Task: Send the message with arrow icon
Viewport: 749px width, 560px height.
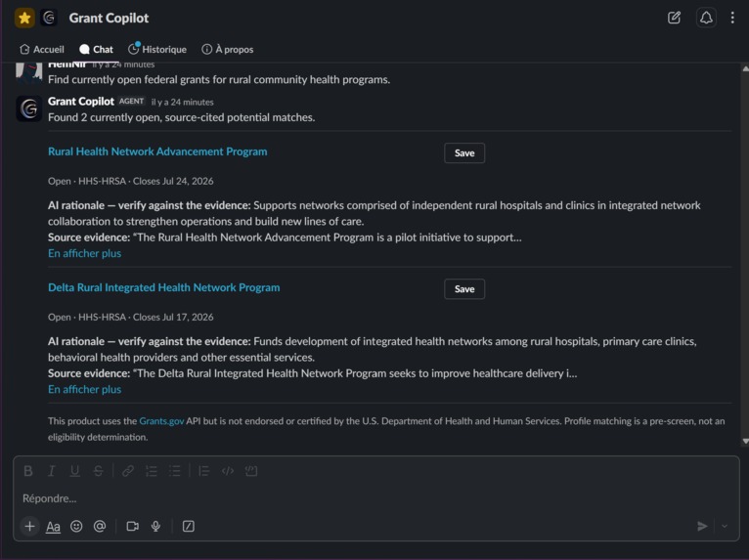Action: [x=702, y=526]
